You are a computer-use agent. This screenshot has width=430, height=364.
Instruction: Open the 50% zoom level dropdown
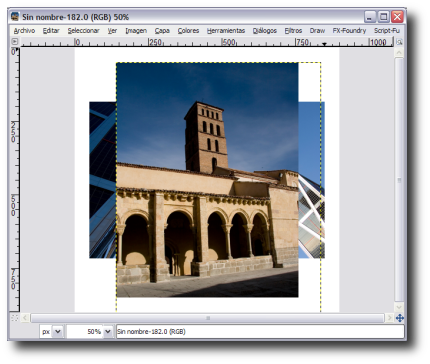(x=108, y=332)
